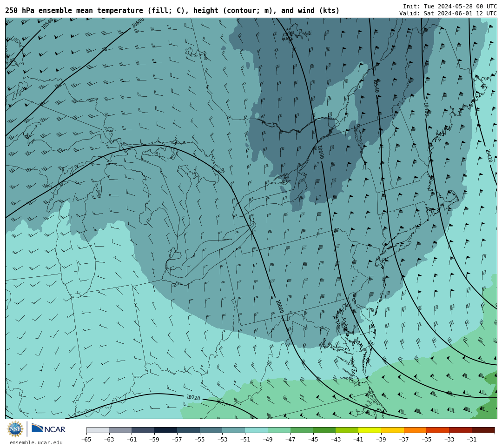
Task: Pick the yellow swatch between -41 and -39
Action: [x=370, y=430]
